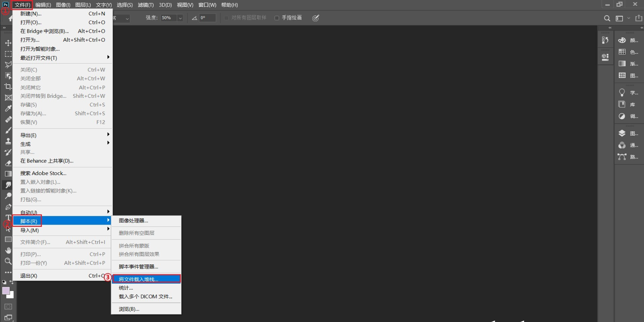
Task: Toggle Quick Mask mode icon
Action: tap(8, 307)
